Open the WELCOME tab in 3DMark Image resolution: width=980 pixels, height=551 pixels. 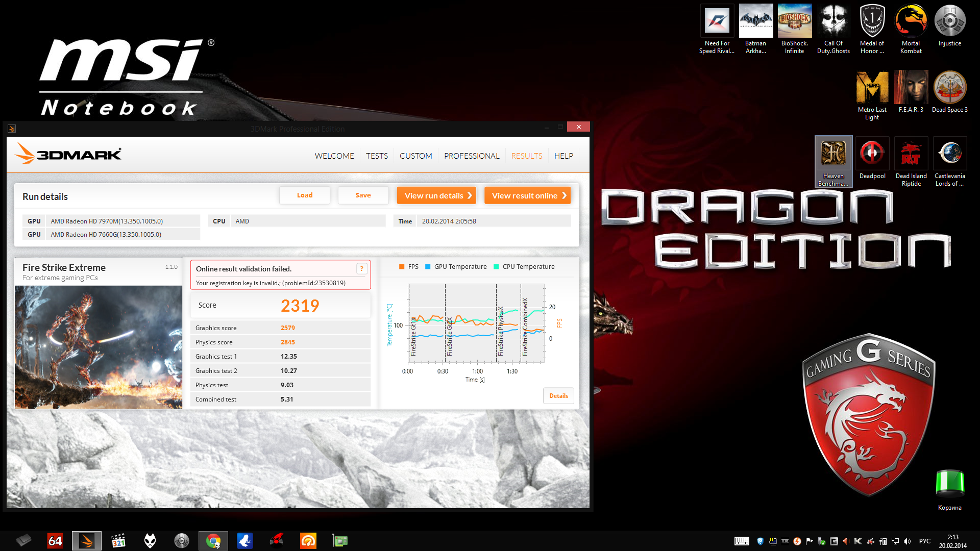click(x=334, y=156)
